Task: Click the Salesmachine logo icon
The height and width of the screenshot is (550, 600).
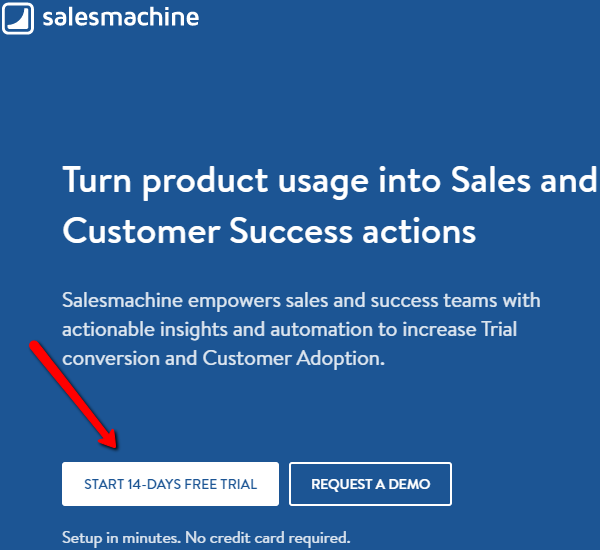Action: [x=18, y=18]
